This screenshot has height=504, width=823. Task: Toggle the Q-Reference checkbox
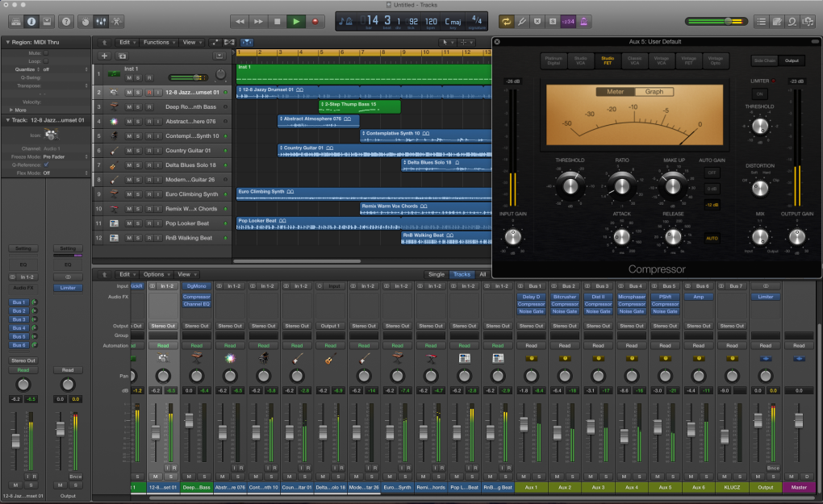(46, 165)
